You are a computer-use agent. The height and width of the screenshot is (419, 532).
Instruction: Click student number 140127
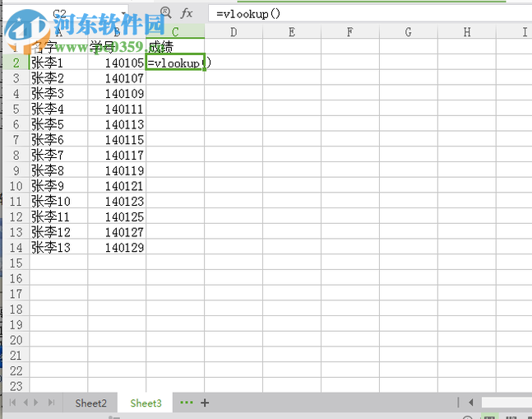coord(117,232)
